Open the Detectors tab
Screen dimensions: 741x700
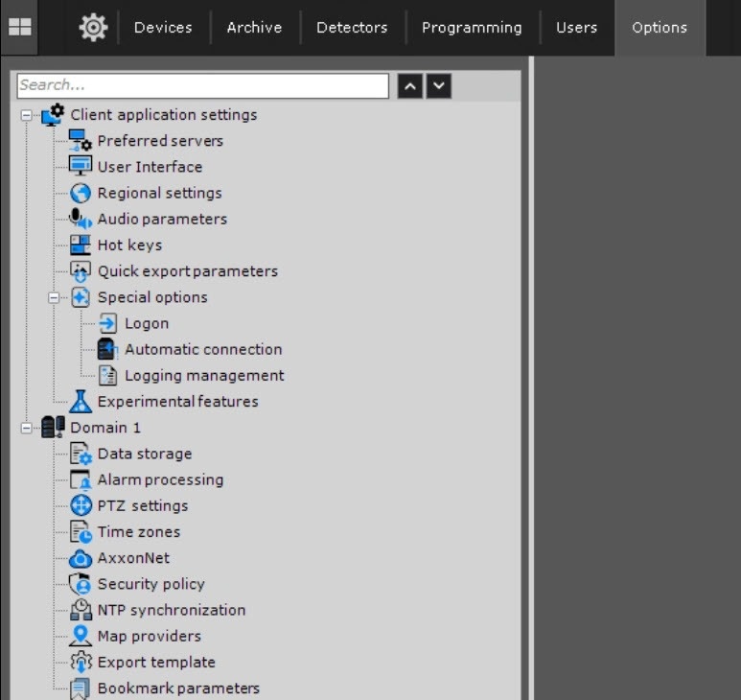click(x=352, y=28)
